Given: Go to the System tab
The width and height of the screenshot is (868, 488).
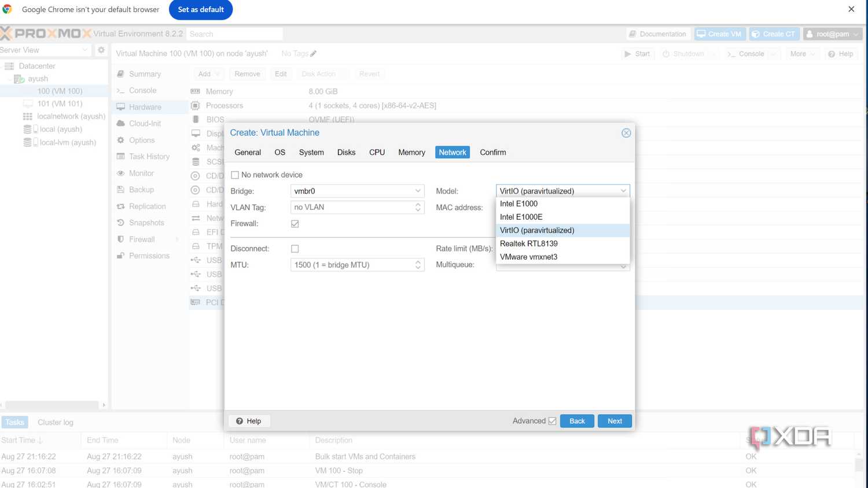Looking at the screenshot, I should 311,152.
